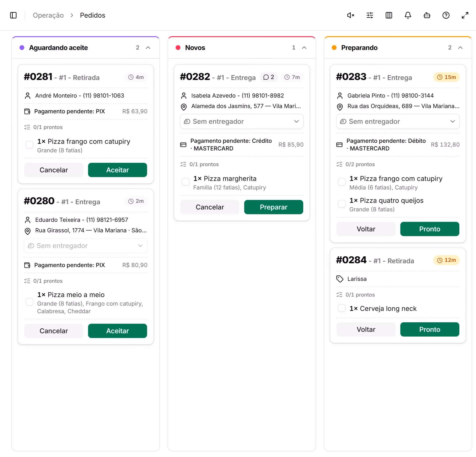Check the Pizza meio a meio item
Viewport: 476px width, 457px height.
[30, 302]
